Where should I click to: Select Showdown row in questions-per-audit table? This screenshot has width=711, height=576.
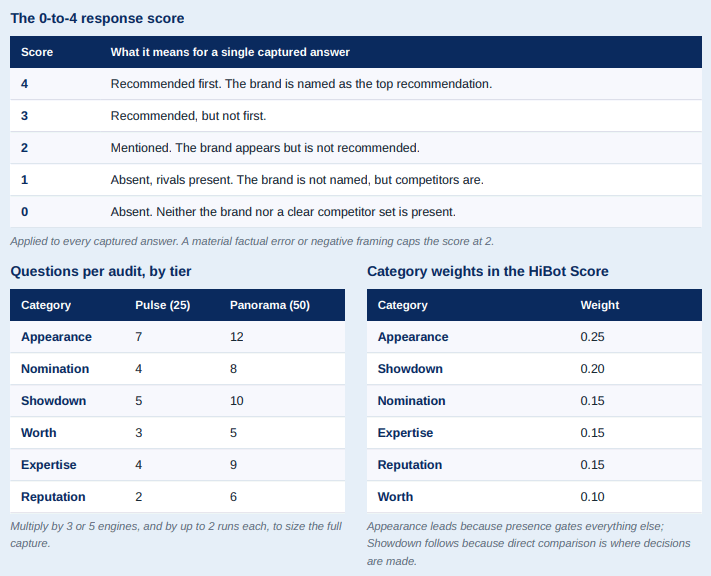(x=177, y=401)
